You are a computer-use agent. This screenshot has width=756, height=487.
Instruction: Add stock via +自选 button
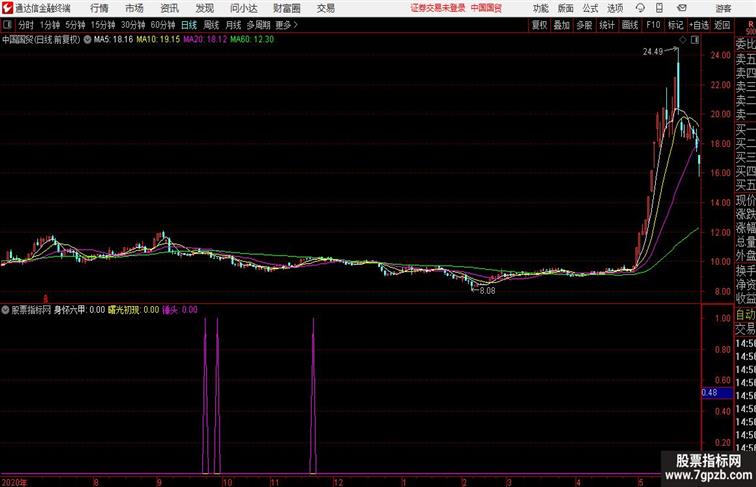click(699, 25)
